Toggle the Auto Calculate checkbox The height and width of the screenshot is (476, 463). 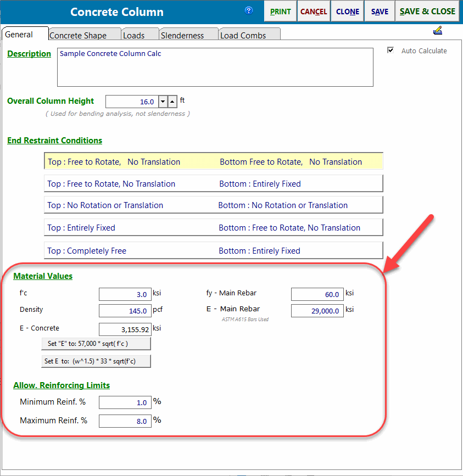pyautogui.click(x=391, y=51)
